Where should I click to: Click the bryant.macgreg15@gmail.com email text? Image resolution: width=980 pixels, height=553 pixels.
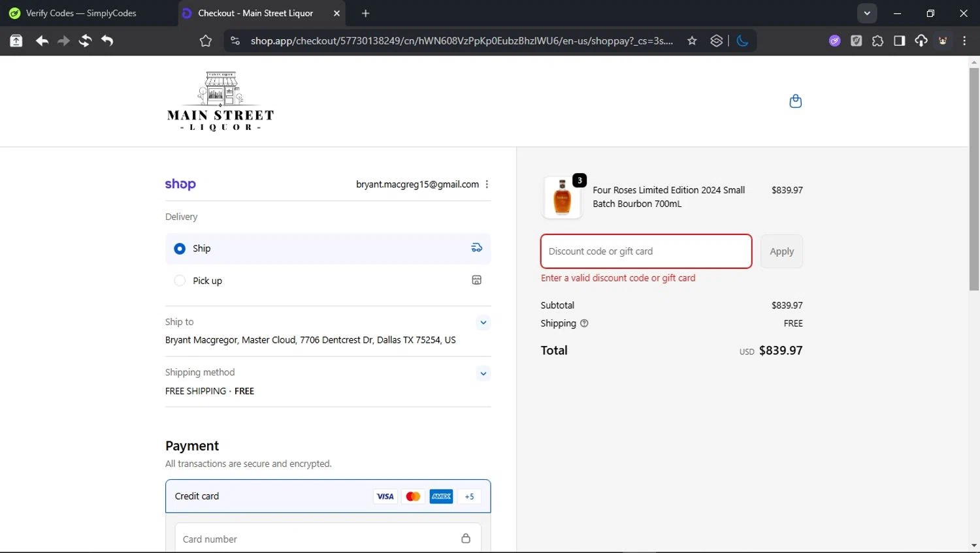417,184
